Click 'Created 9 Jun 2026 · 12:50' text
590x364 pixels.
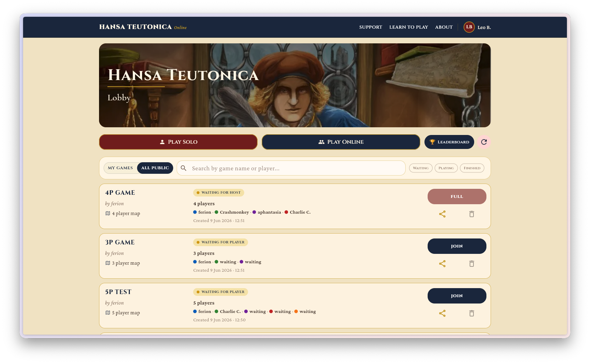tap(219, 320)
